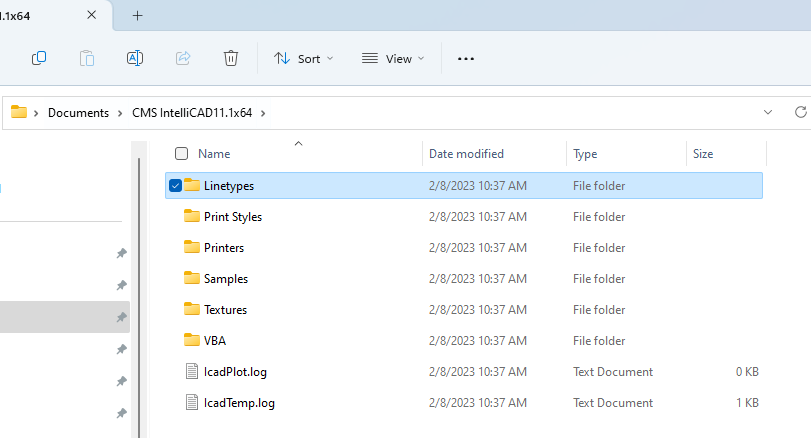Select the IcadTemp.log file icon
Image resolution: width=811 pixels, height=438 pixels.
(x=192, y=402)
